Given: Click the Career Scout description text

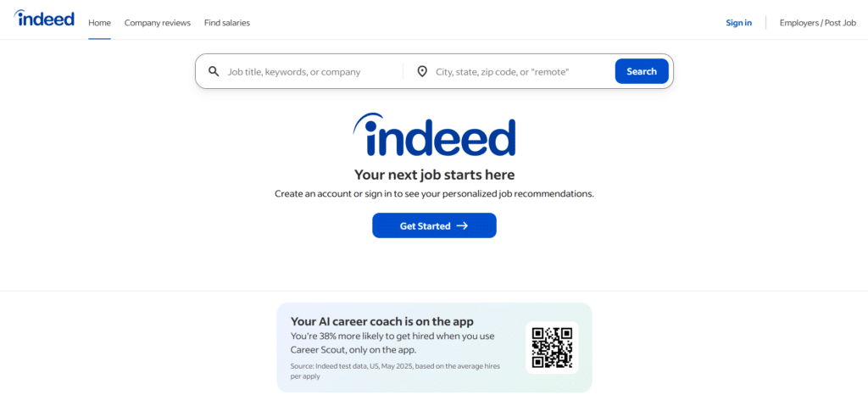Looking at the screenshot, I should click(x=392, y=342).
